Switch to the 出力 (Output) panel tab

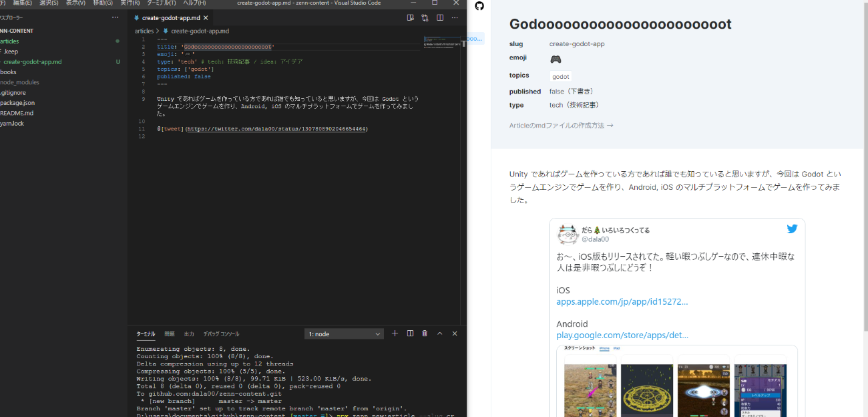(189, 334)
